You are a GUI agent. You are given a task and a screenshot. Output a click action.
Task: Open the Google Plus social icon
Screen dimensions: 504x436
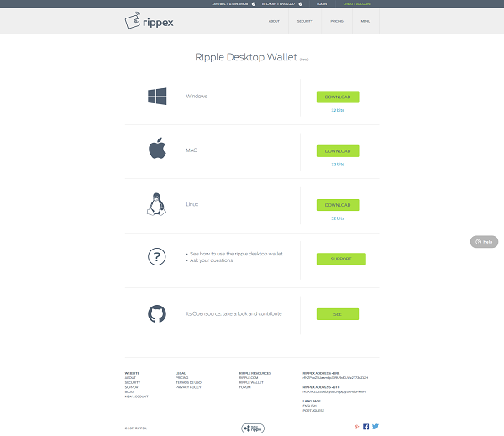tap(356, 427)
